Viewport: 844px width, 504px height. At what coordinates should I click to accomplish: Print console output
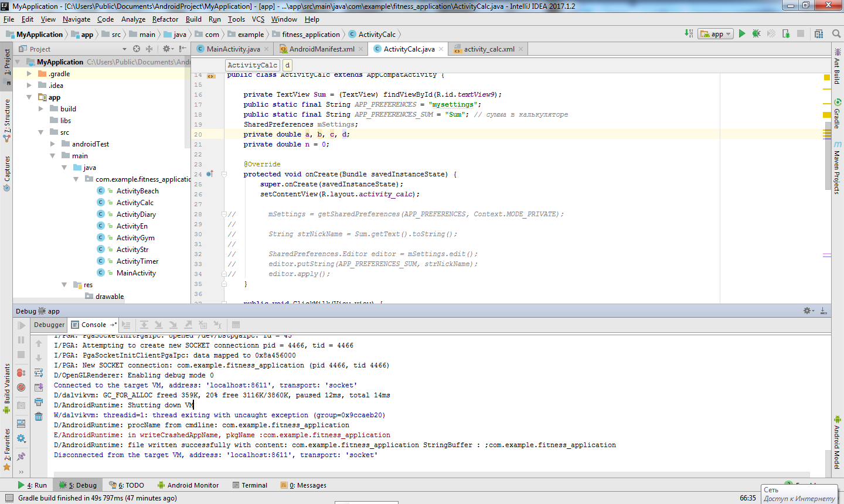pyautogui.click(x=39, y=402)
